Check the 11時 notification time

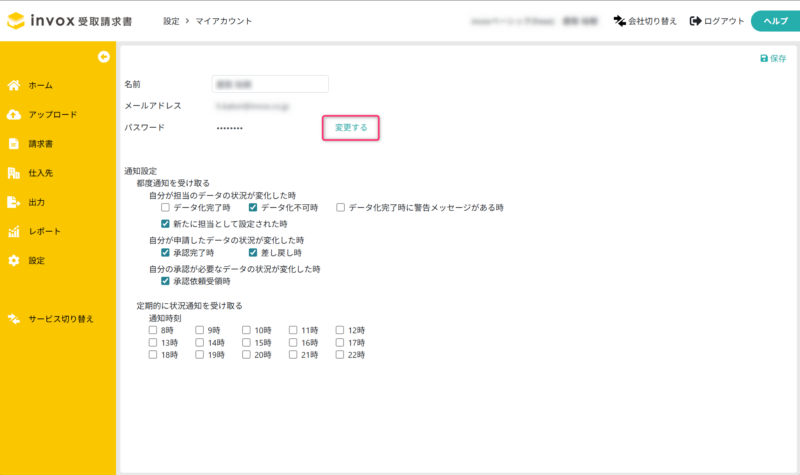point(293,330)
